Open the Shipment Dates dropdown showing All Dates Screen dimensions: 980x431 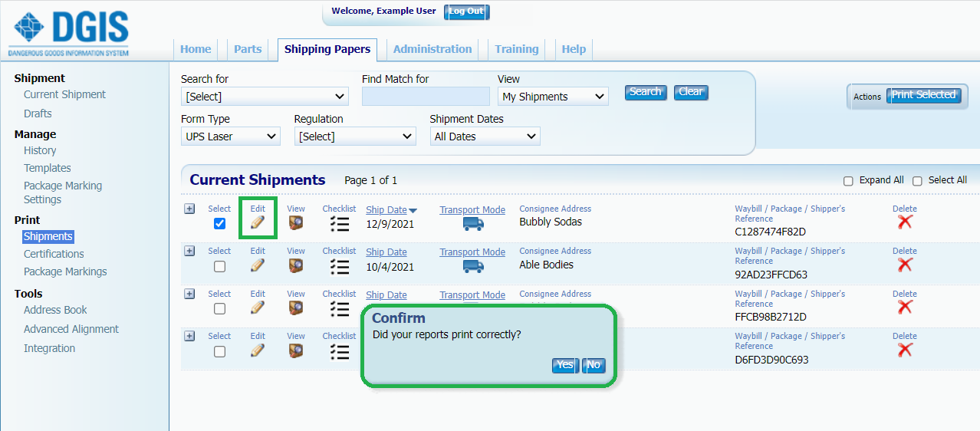(485, 137)
